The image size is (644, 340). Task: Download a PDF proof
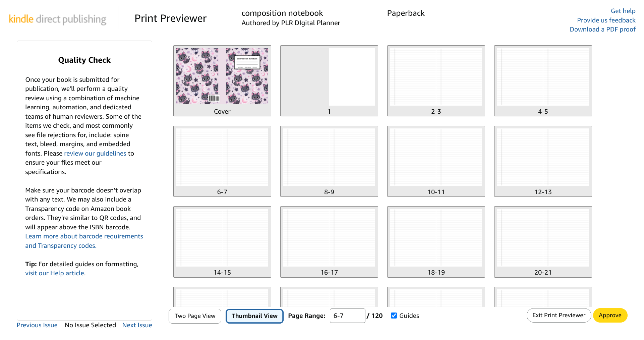coord(602,29)
